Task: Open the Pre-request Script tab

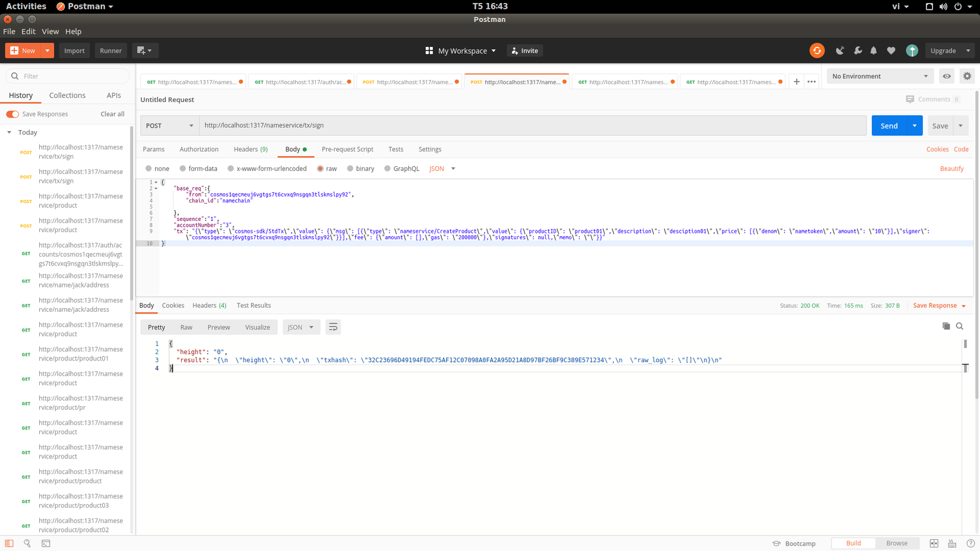Action: 347,149
